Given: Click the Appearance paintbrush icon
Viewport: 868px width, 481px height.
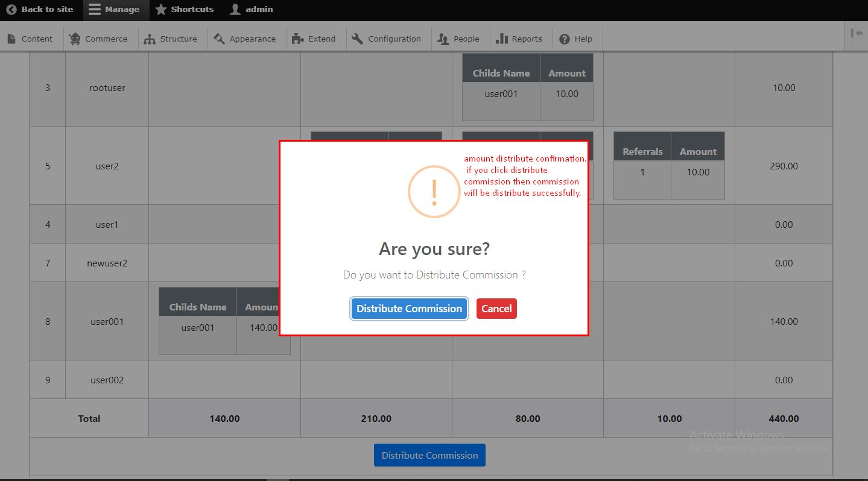Looking at the screenshot, I should pyautogui.click(x=219, y=39).
